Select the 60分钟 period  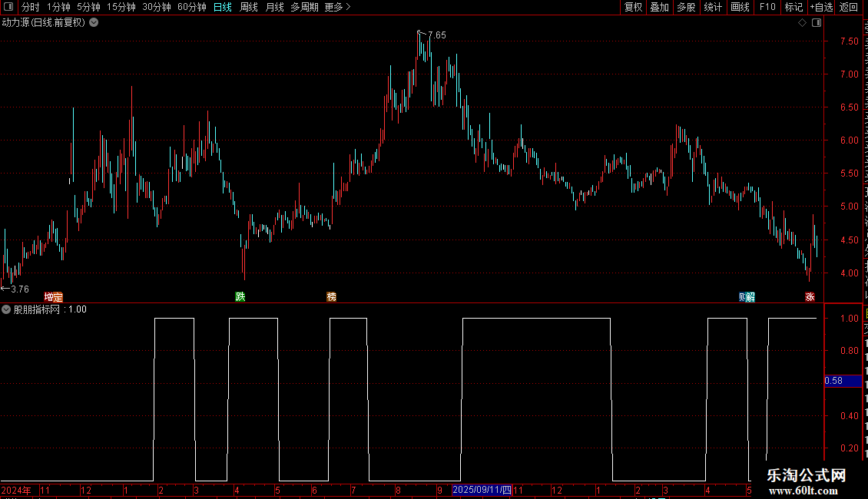tap(191, 7)
